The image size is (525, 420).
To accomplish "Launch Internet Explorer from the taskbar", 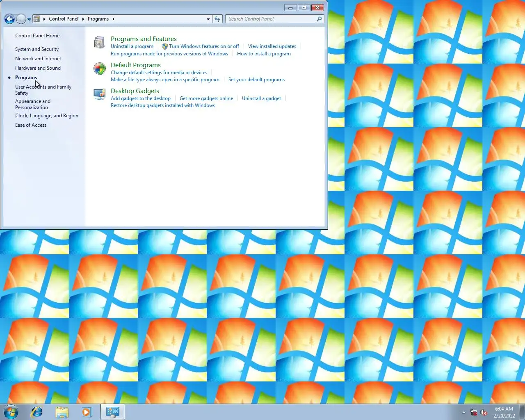I will (x=37, y=412).
